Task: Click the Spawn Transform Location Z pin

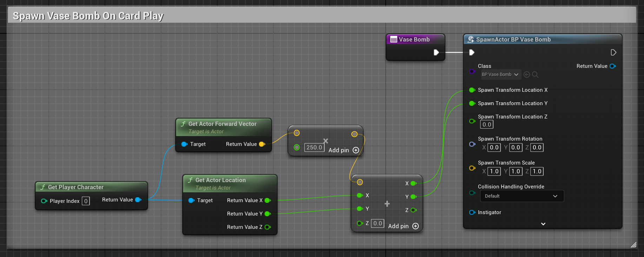Action: click(472, 121)
